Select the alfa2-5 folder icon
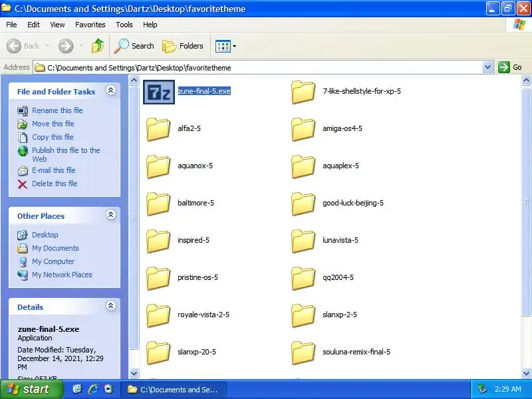Screen dimensions: 532x399 [158, 129]
